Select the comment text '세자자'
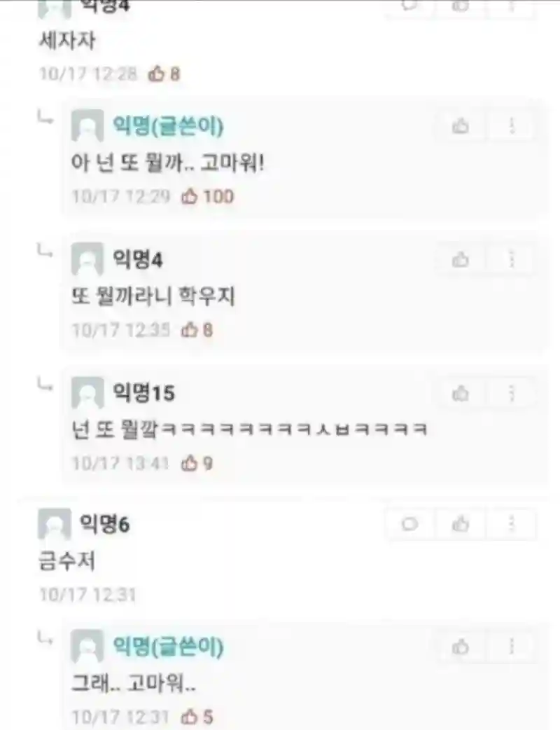The image size is (560, 730). [x=67, y=41]
